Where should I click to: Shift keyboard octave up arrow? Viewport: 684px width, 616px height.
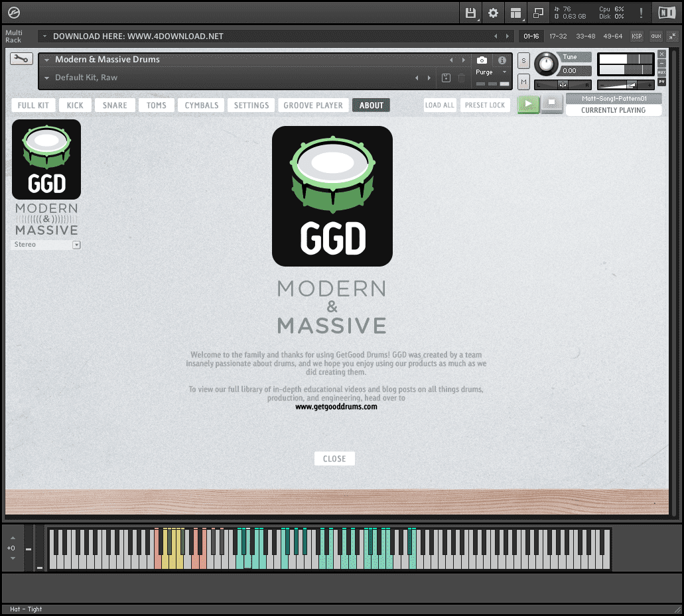click(13, 538)
